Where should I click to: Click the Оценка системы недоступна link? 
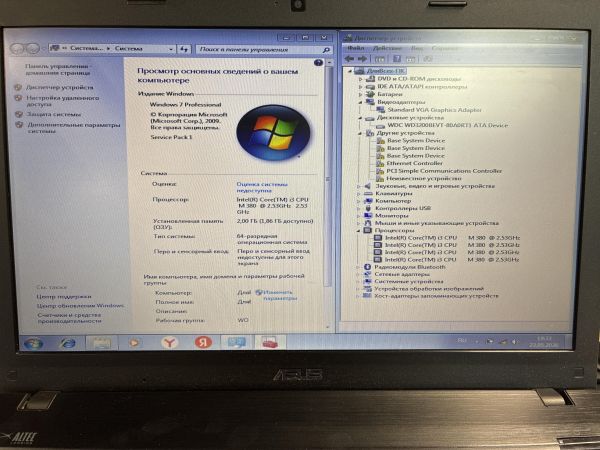coord(262,187)
